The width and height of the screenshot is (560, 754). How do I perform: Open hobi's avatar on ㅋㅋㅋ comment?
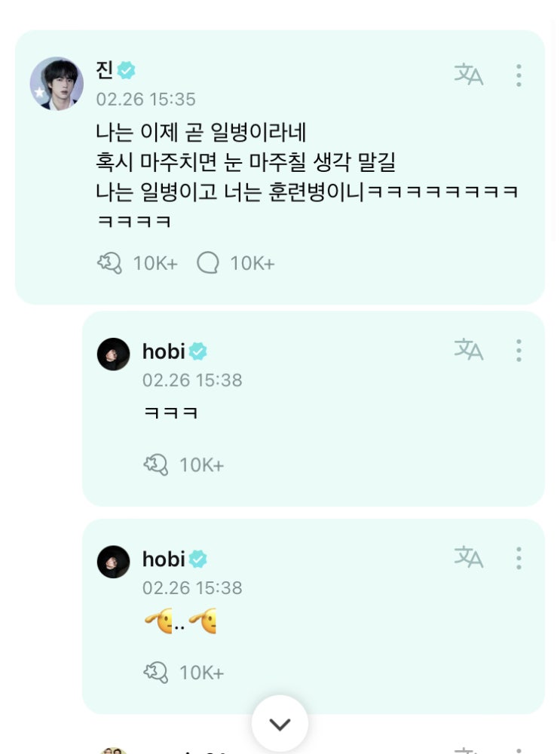click(114, 354)
